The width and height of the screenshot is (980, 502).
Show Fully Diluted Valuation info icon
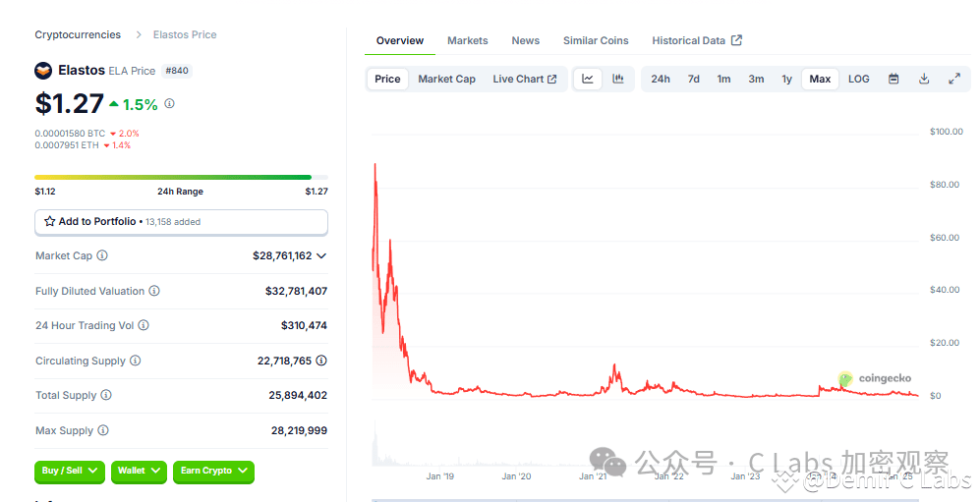click(154, 291)
